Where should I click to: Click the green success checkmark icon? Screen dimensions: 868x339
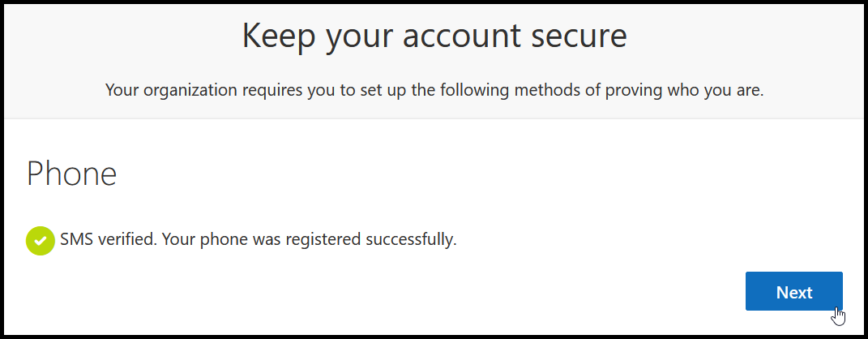pos(40,240)
